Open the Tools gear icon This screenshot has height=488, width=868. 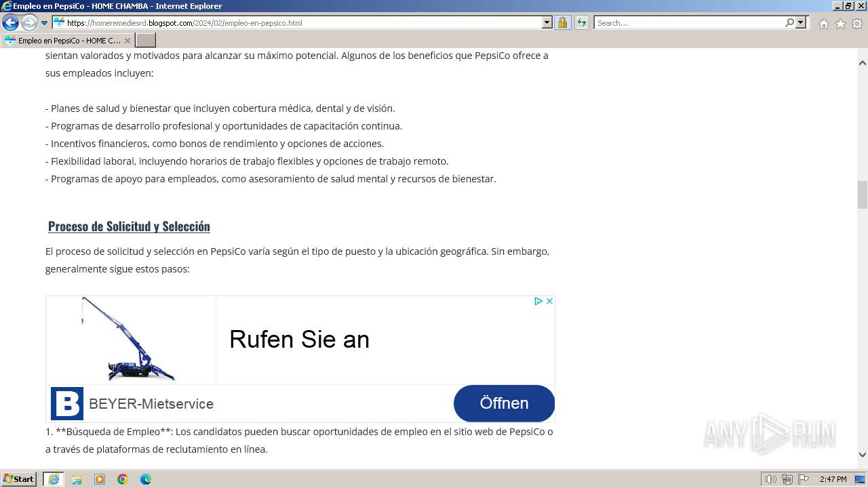pos(857,24)
